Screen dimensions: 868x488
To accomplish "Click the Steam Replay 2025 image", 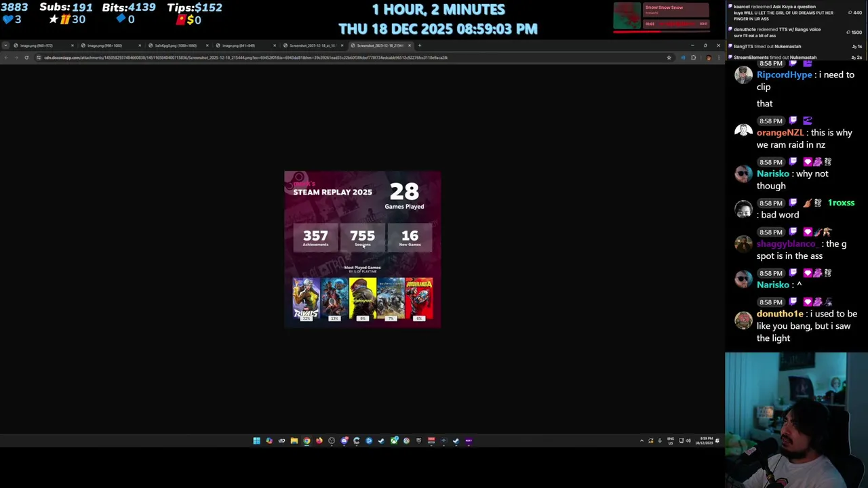I will (363, 249).
